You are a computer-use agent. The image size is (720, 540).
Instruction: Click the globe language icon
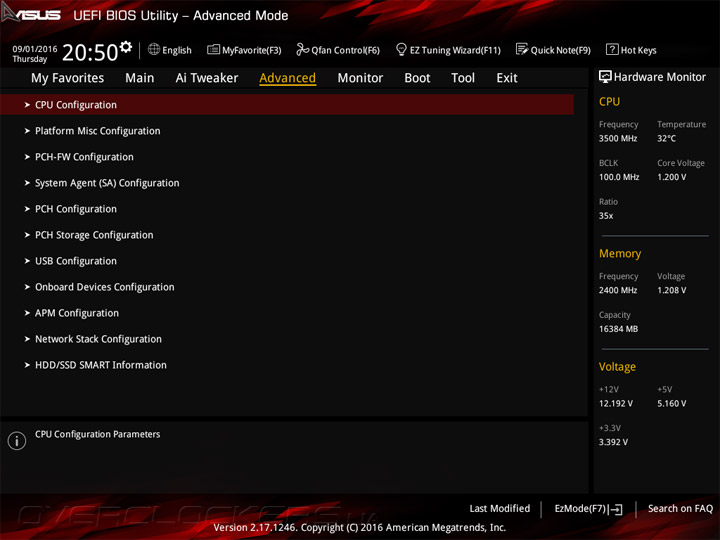point(154,50)
